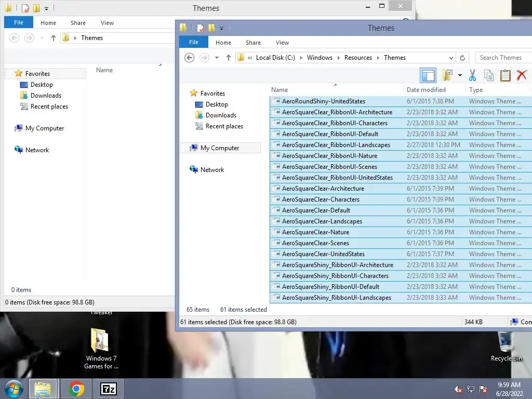Select Desktop in front window sidebar
The height and width of the screenshot is (399, 532).
click(217, 104)
